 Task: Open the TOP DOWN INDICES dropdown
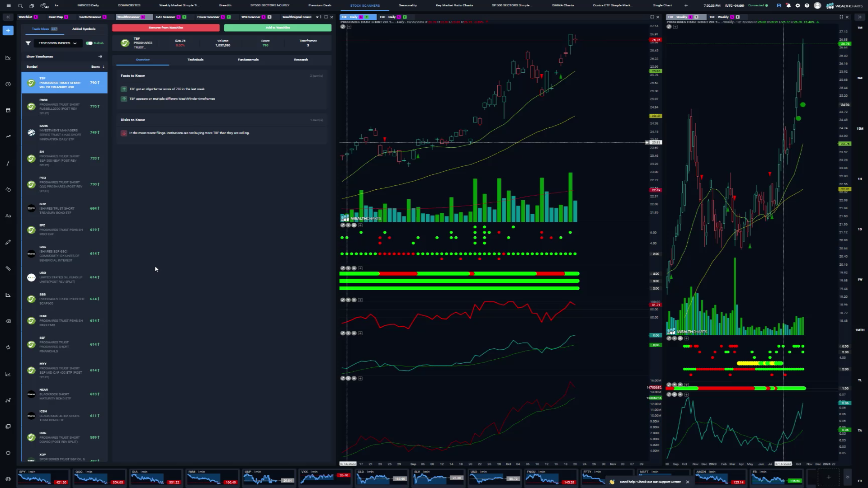(57, 43)
